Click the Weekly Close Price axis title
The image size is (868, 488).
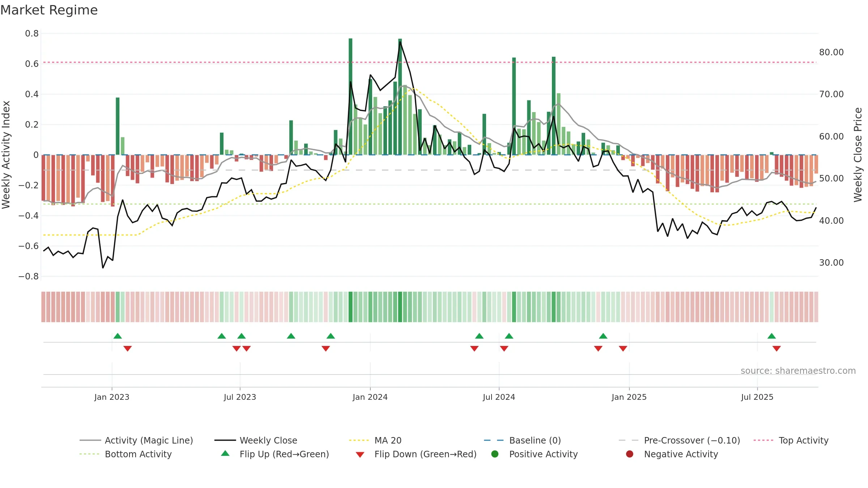pos(858,155)
